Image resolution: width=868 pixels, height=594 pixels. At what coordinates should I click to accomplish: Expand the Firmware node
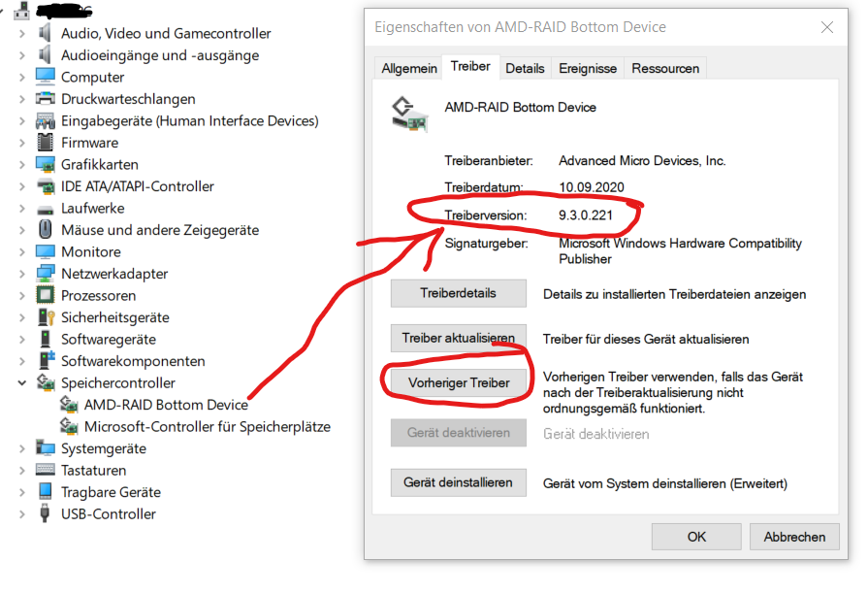[x=21, y=143]
